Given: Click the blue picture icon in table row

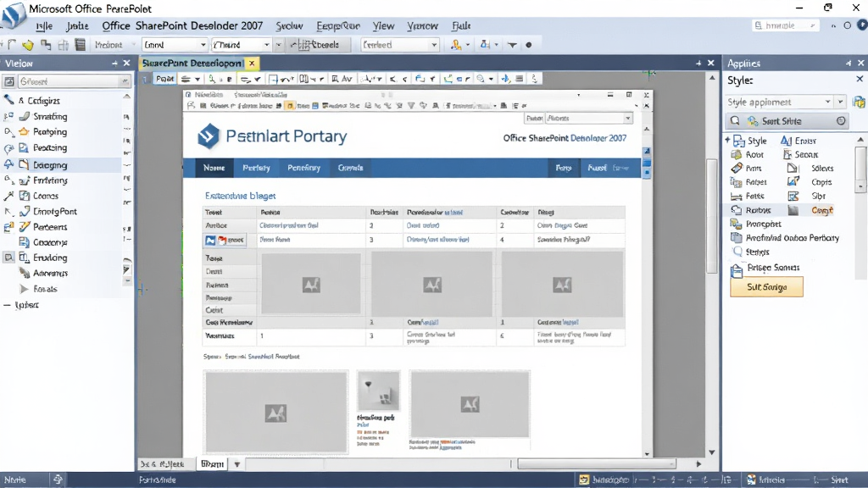Looking at the screenshot, I should (x=210, y=240).
